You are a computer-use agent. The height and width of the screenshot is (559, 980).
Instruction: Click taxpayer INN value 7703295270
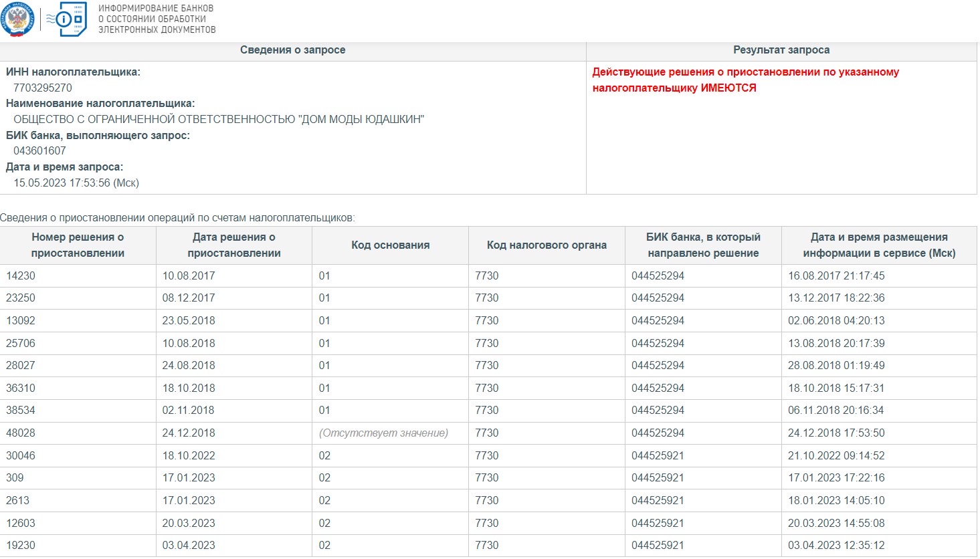[x=43, y=88]
